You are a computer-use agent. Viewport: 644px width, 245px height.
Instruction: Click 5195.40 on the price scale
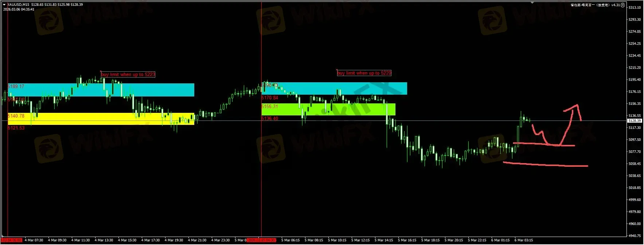pyautogui.click(x=635, y=80)
